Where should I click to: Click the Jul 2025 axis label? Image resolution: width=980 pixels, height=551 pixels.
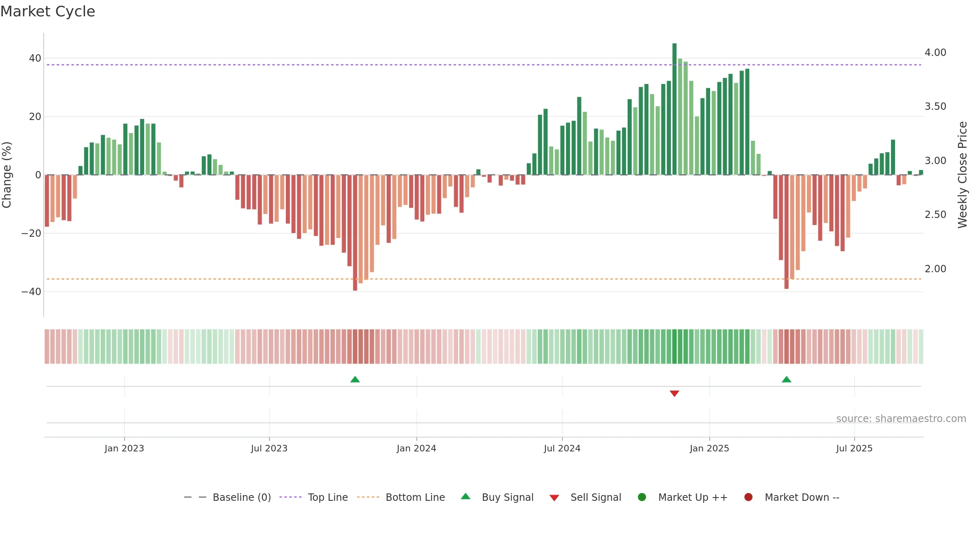tap(854, 448)
